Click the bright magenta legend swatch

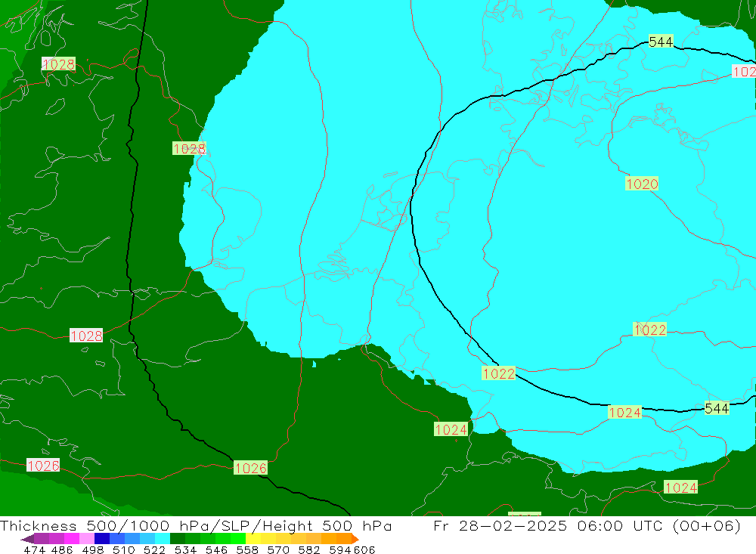pyautogui.click(x=71, y=539)
